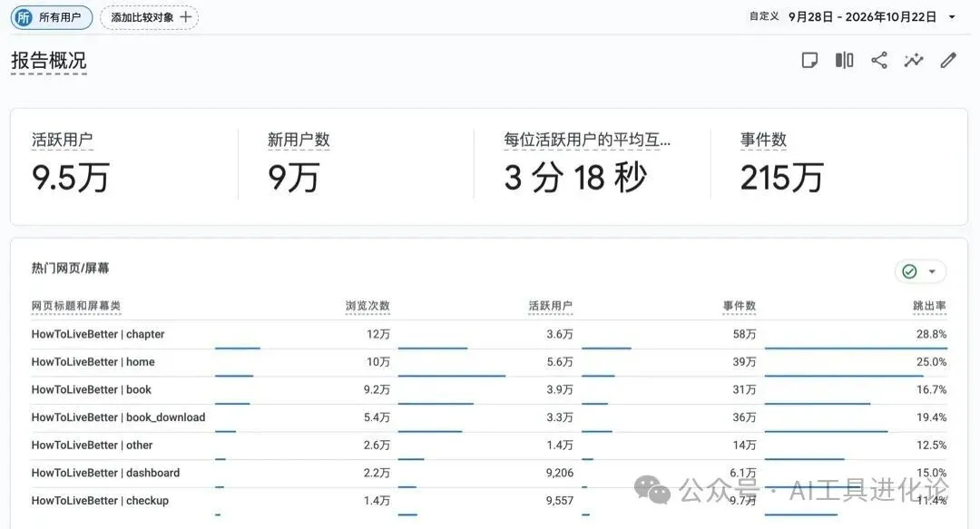
Task: Click the HowToLiveBetter | checkup row title
Action: coord(100,500)
